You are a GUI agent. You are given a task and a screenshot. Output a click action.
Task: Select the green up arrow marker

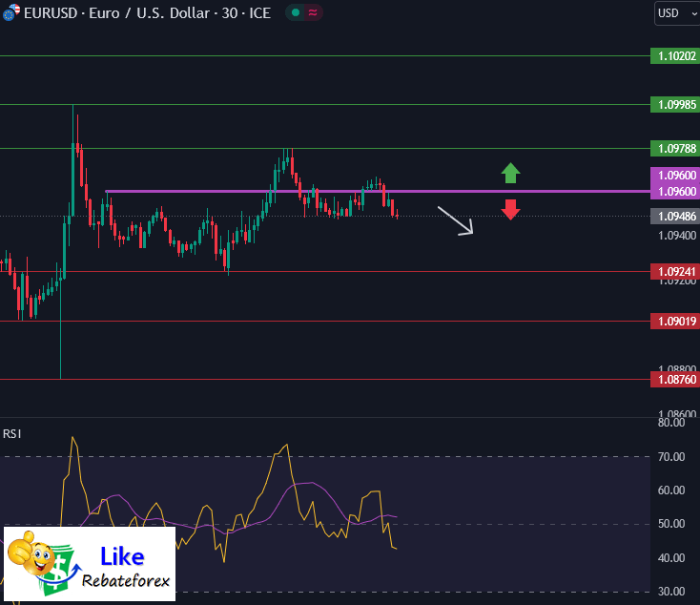tap(510, 174)
